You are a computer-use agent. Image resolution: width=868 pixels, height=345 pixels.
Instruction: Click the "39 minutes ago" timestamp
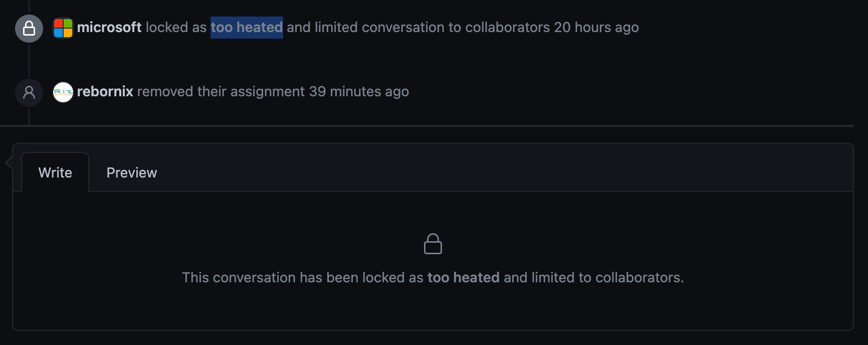point(359,92)
